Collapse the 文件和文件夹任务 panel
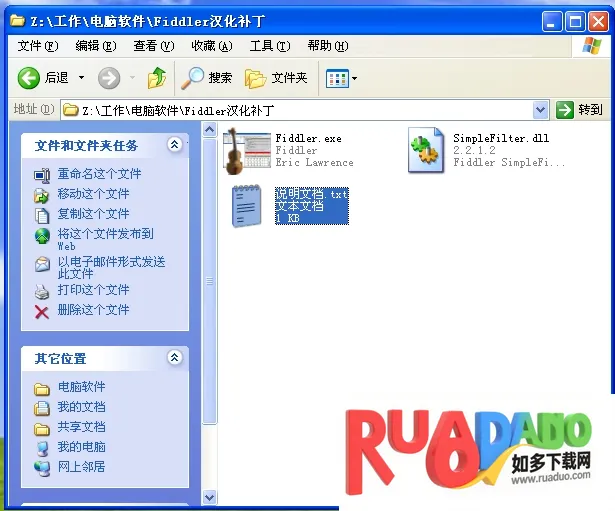This screenshot has width=615, height=511. (x=175, y=145)
